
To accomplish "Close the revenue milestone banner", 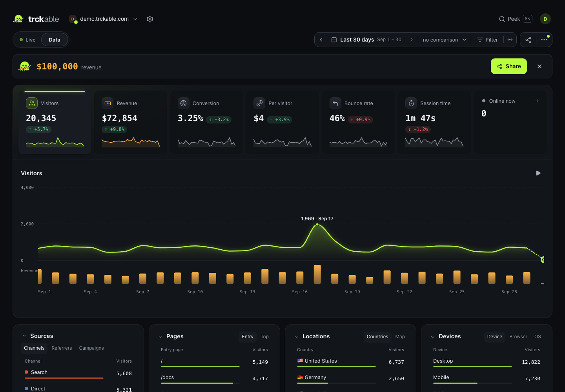I will [x=539, y=66].
